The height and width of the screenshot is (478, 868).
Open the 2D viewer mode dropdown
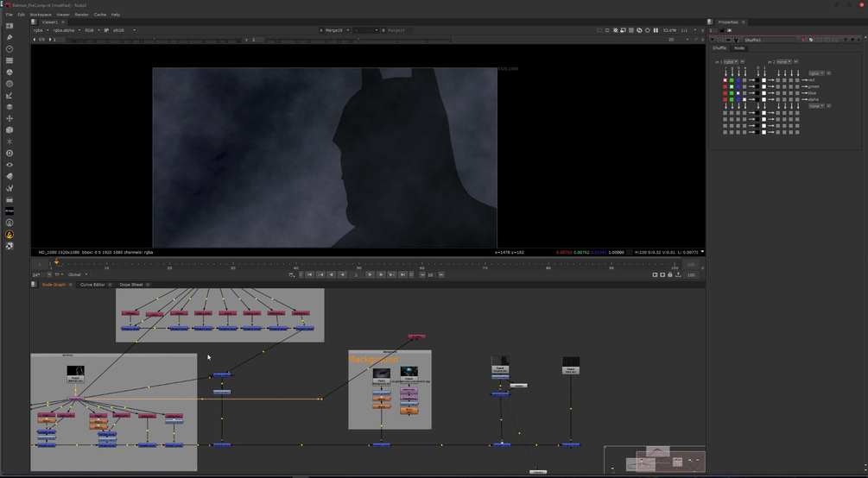[679, 40]
